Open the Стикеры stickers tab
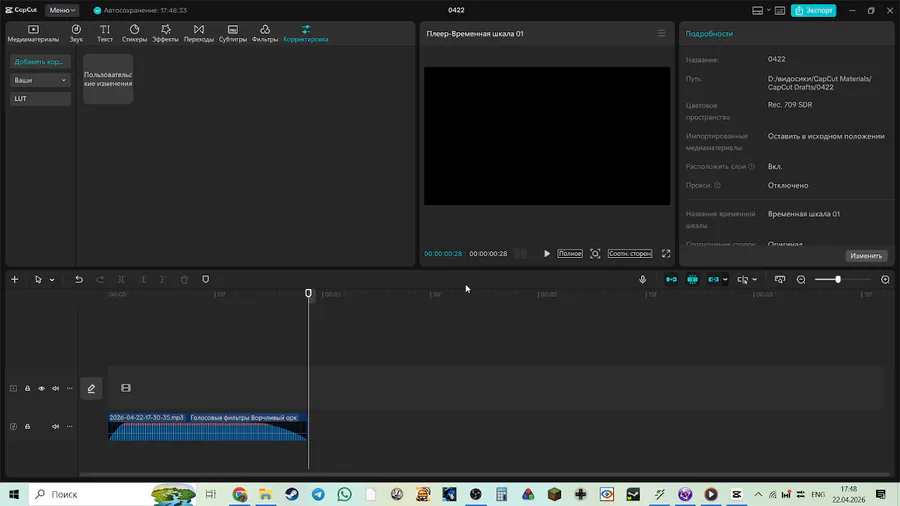This screenshot has width=900, height=506. 134,33
